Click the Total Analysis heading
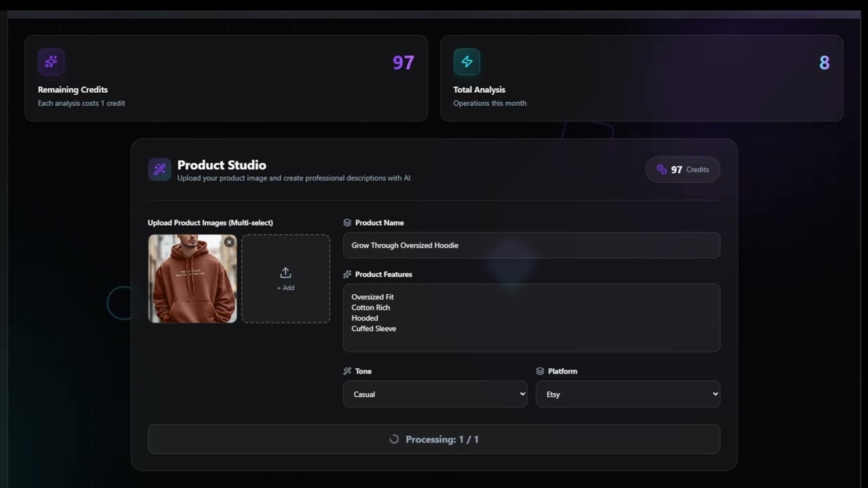Viewport: 868px width, 488px height. [479, 89]
